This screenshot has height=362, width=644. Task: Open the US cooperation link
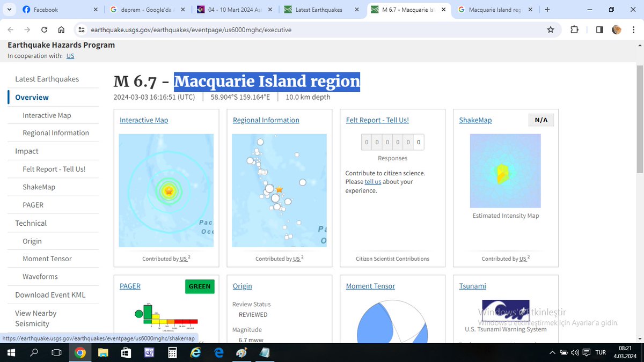70,56
